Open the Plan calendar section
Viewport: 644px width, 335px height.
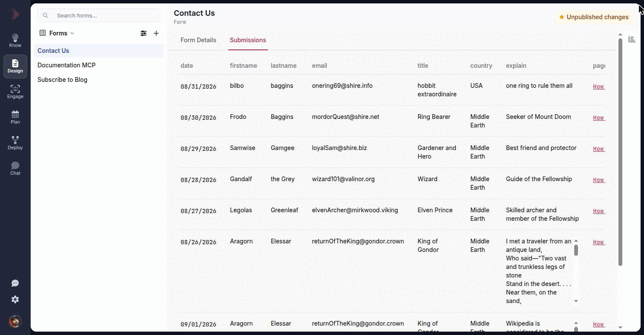point(15,118)
